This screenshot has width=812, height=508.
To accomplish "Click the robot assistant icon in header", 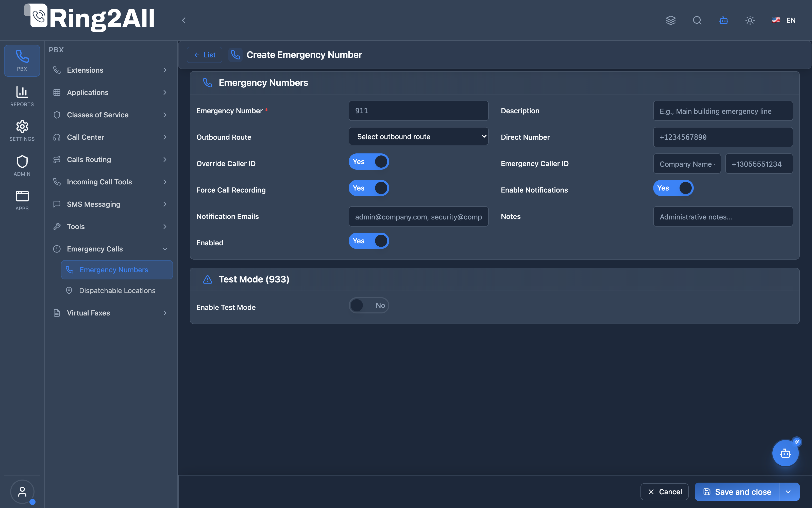I will pyautogui.click(x=723, y=21).
